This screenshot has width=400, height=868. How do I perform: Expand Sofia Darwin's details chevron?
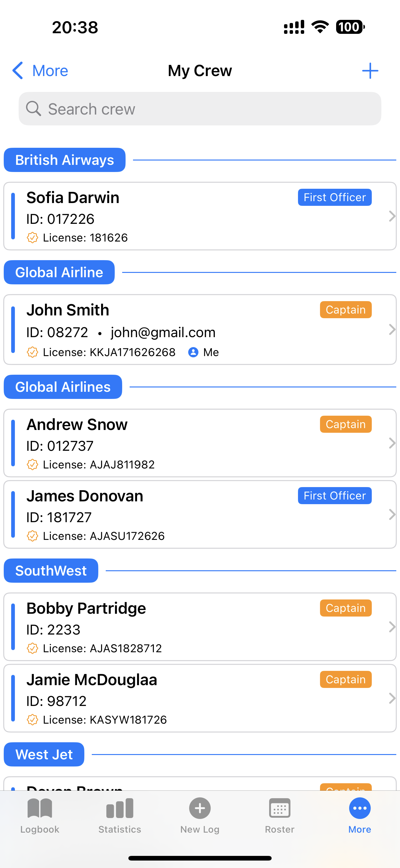392,216
